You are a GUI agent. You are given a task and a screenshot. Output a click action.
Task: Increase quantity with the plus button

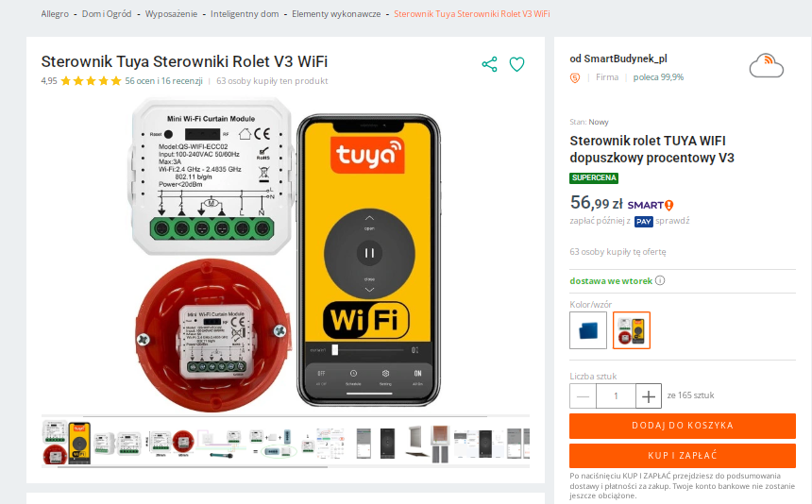tap(649, 396)
